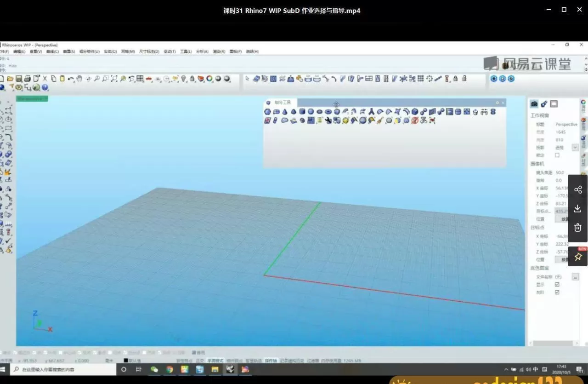Create a SubD cone from the floating toolbar
Screen dimensions: 588x384
click(285, 112)
